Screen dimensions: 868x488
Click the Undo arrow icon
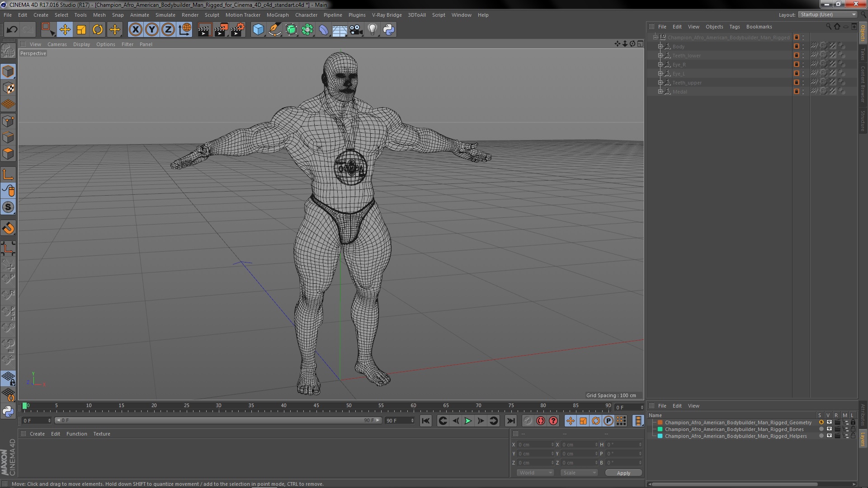click(x=12, y=30)
